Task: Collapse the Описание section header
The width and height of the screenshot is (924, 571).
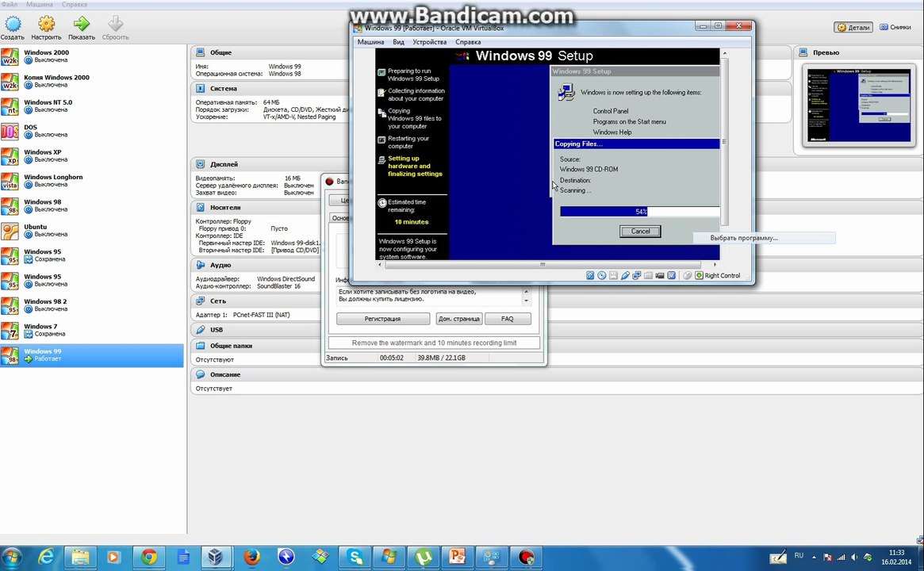Action: click(225, 375)
